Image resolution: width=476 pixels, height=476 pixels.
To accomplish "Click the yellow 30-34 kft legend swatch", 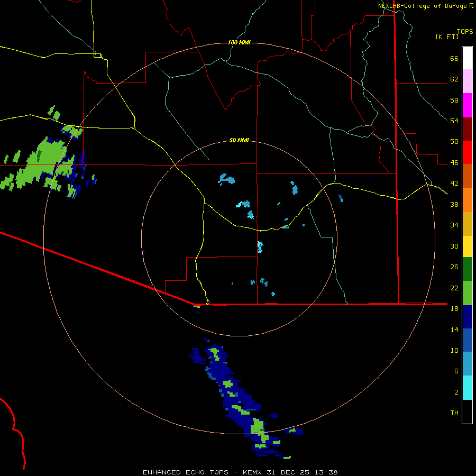I will click(467, 246).
